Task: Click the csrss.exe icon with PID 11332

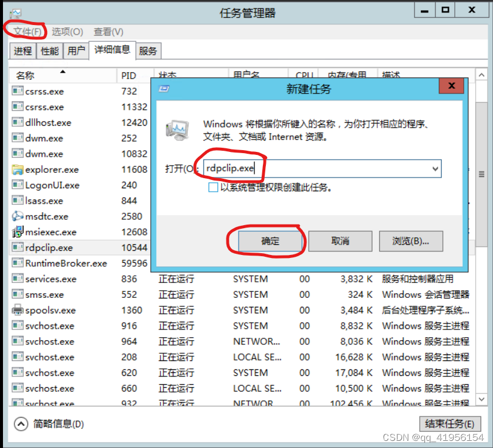Action: point(18,107)
